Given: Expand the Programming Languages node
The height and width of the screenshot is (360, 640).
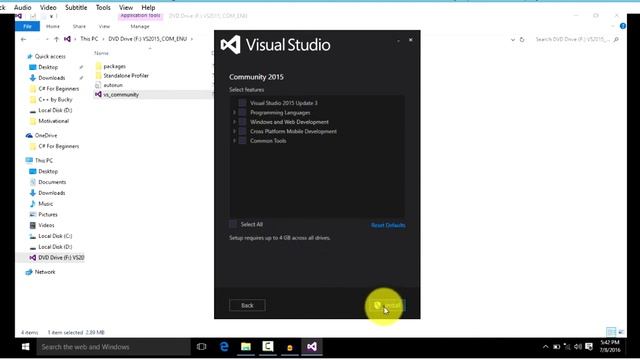Looking at the screenshot, I should 234,112.
